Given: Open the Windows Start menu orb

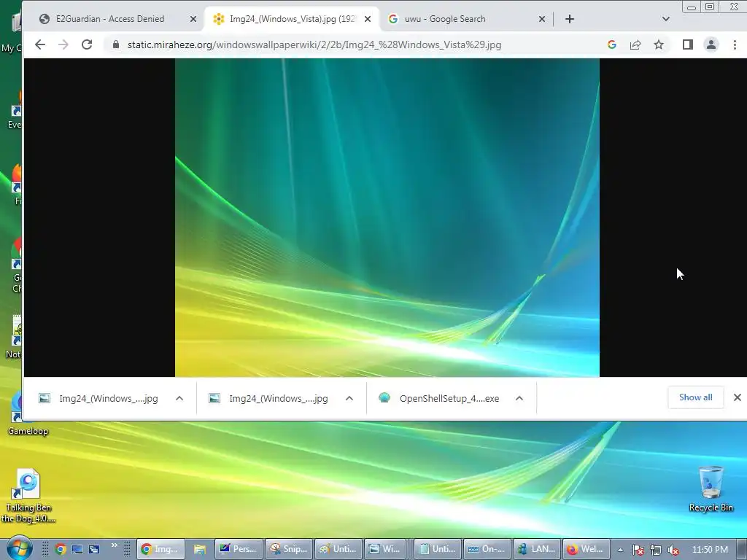Looking at the screenshot, I should tap(19, 548).
